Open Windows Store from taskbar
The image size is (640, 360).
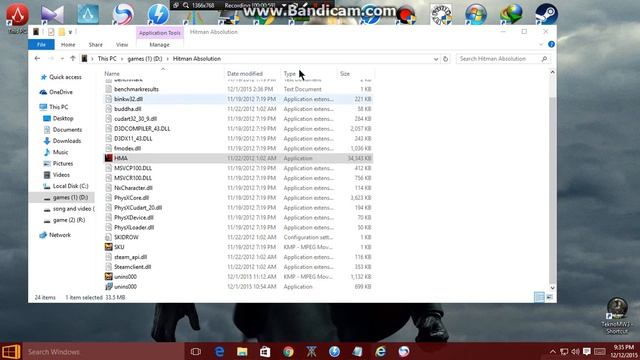(265, 351)
